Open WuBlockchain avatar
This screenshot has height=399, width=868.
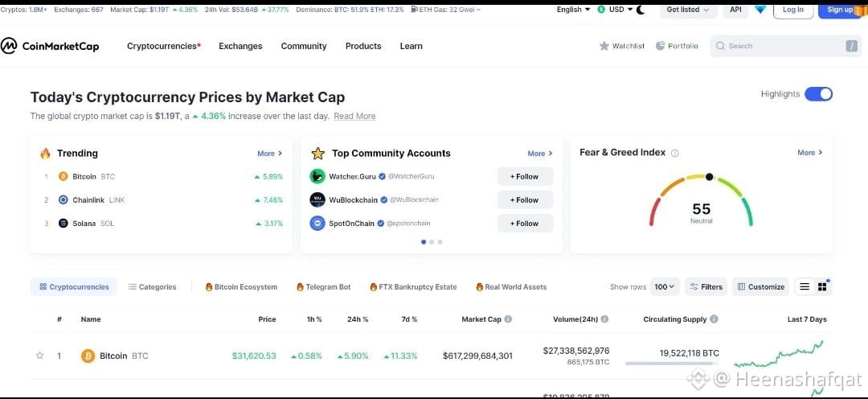coord(317,200)
